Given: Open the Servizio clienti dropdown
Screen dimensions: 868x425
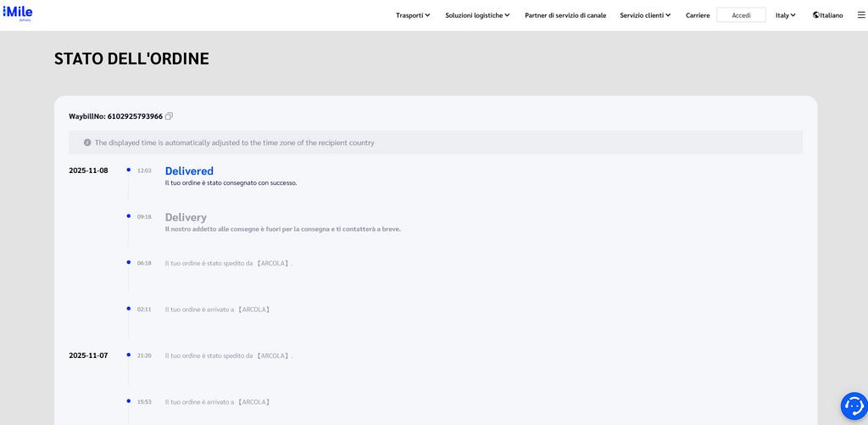Looking at the screenshot, I should pyautogui.click(x=645, y=15).
